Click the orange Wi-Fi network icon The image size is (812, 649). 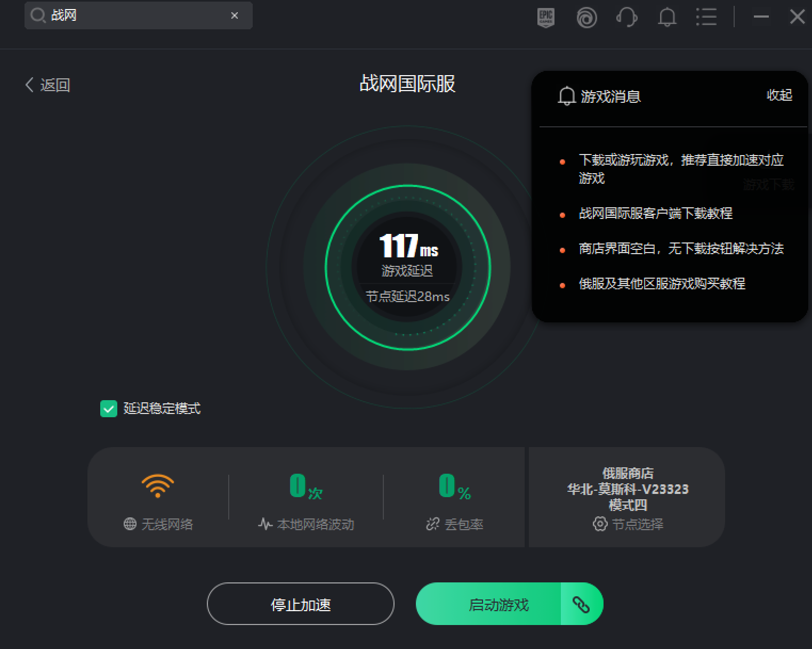click(158, 485)
